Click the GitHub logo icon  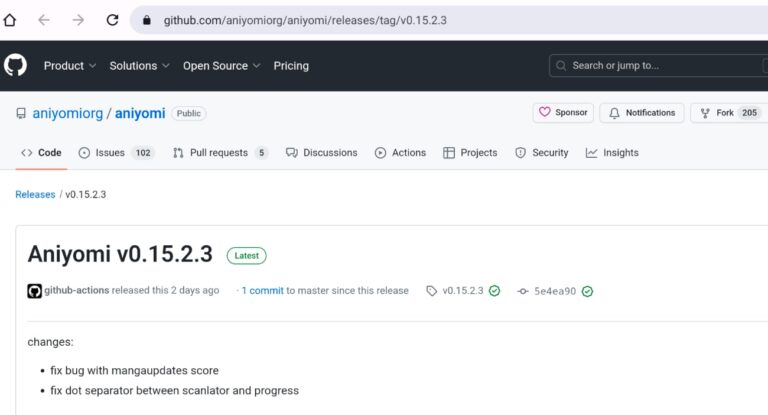coord(15,66)
